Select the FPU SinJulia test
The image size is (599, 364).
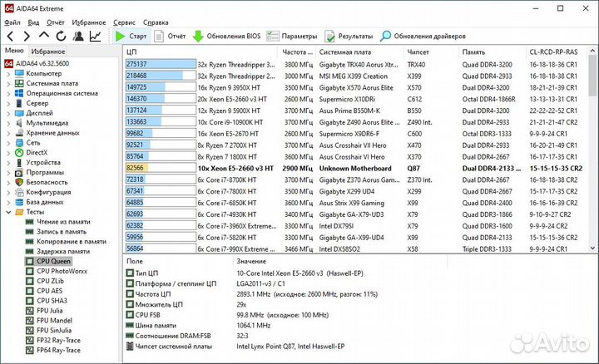click(48, 331)
